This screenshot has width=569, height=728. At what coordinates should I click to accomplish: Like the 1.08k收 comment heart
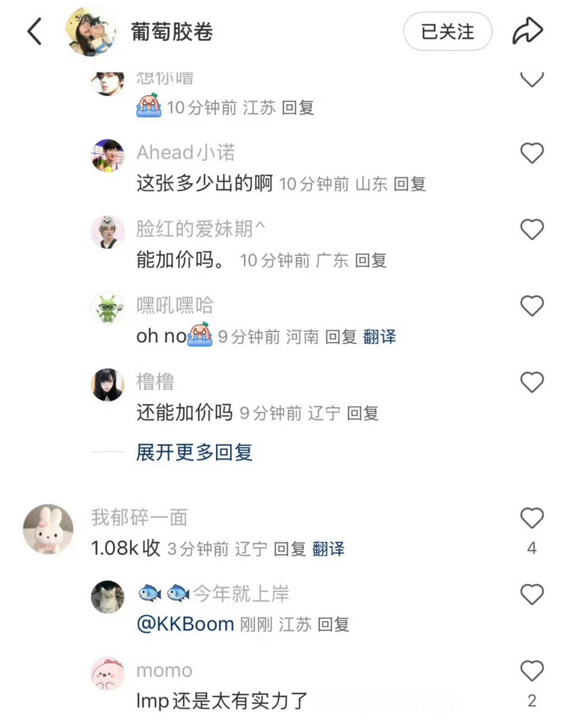(532, 518)
